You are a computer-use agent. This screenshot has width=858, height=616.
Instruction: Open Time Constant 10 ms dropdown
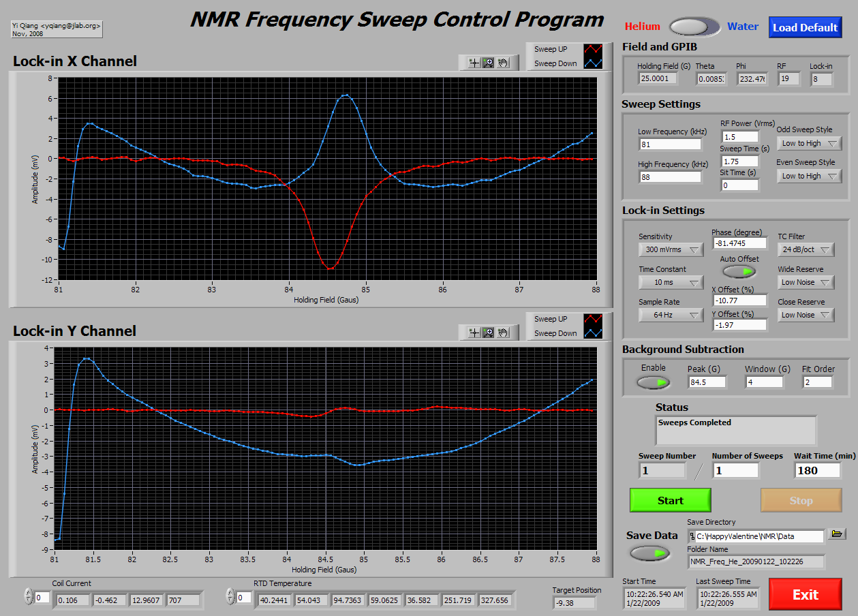[x=671, y=282]
